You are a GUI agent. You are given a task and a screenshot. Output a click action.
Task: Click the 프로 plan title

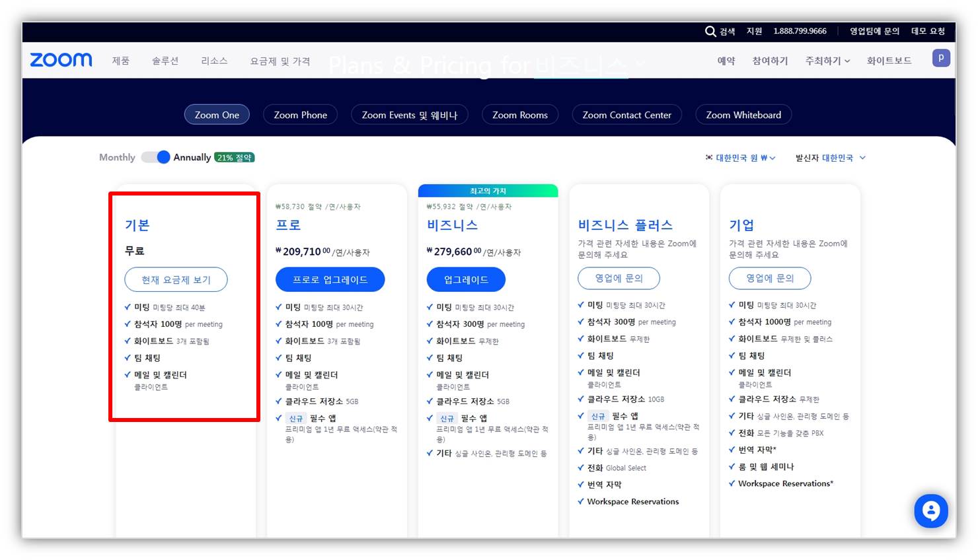pyautogui.click(x=288, y=225)
